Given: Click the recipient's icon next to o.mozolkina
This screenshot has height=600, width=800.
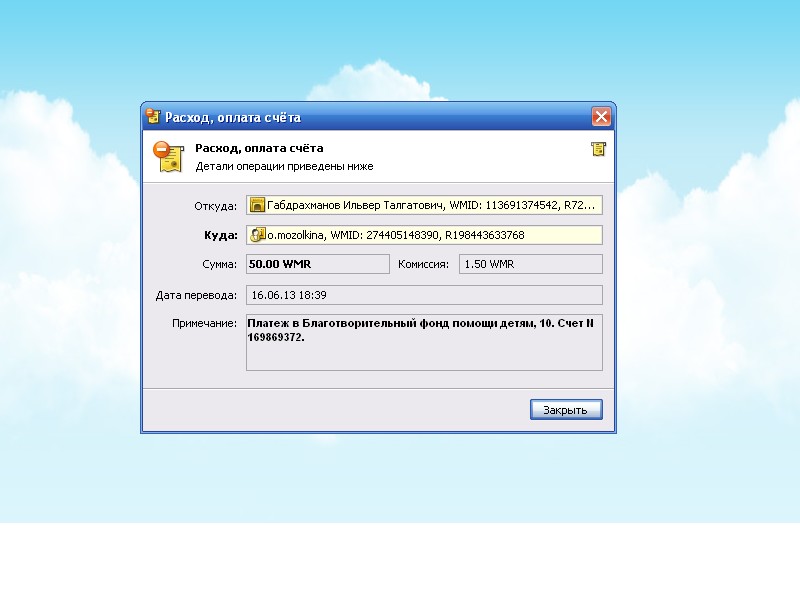Looking at the screenshot, I should pyautogui.click(x=258, y=235).
